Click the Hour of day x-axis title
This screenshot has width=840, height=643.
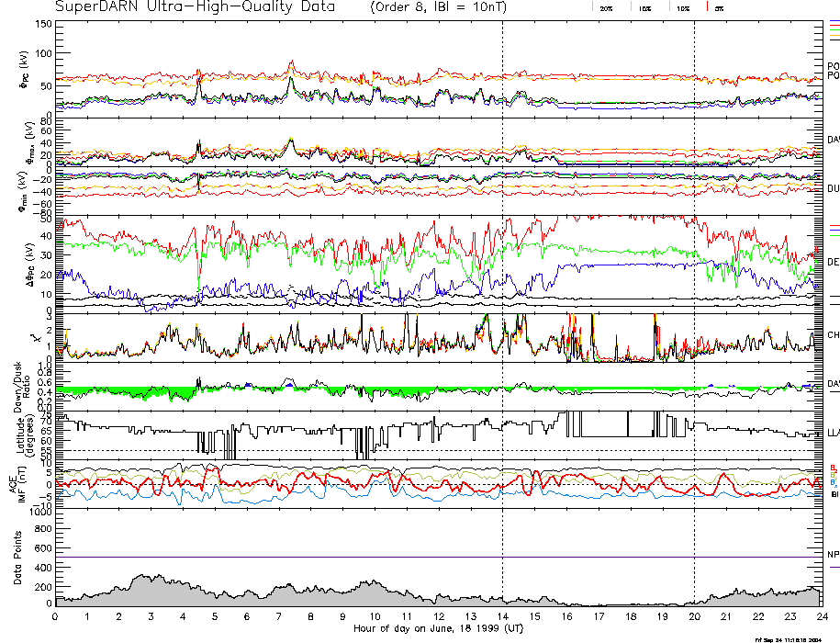438,628
